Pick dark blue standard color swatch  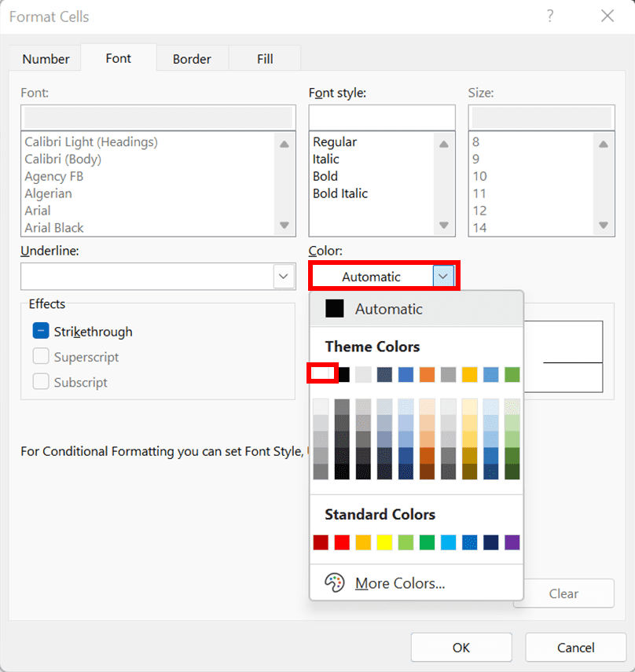[491, 542]
